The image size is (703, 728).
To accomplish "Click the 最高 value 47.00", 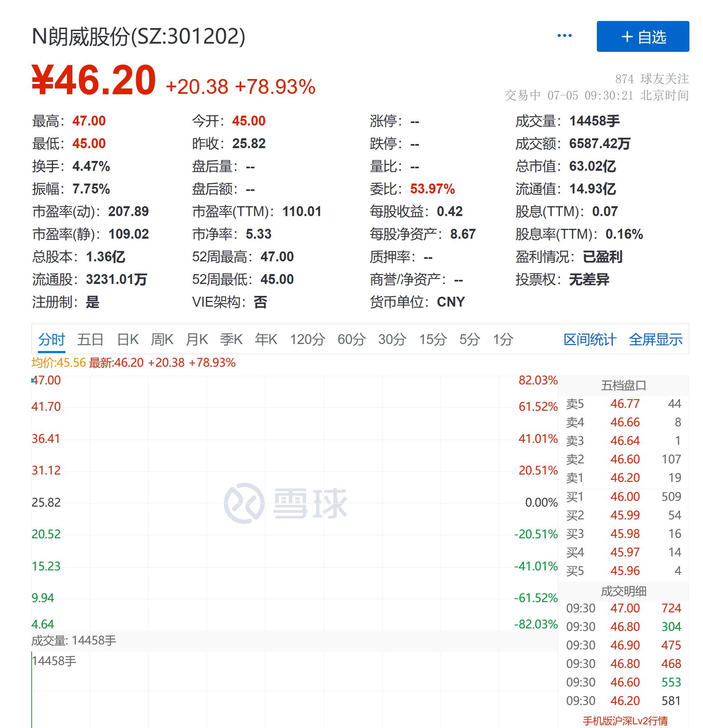I will (x=89, y=121).
